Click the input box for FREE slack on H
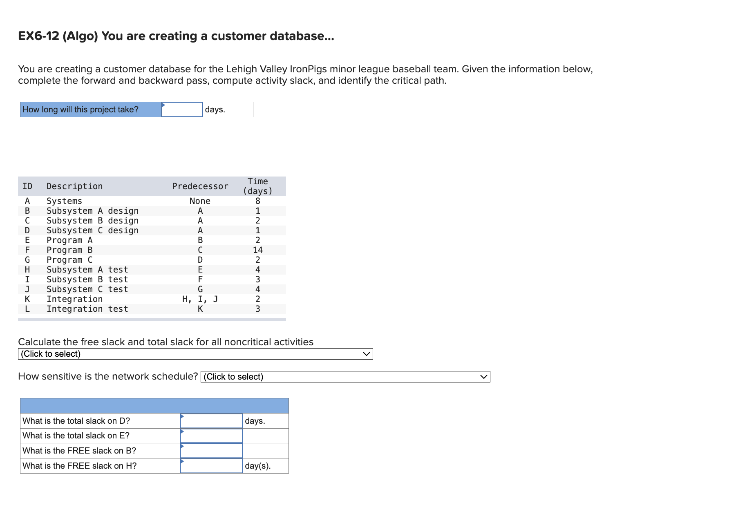 (211, 466)
